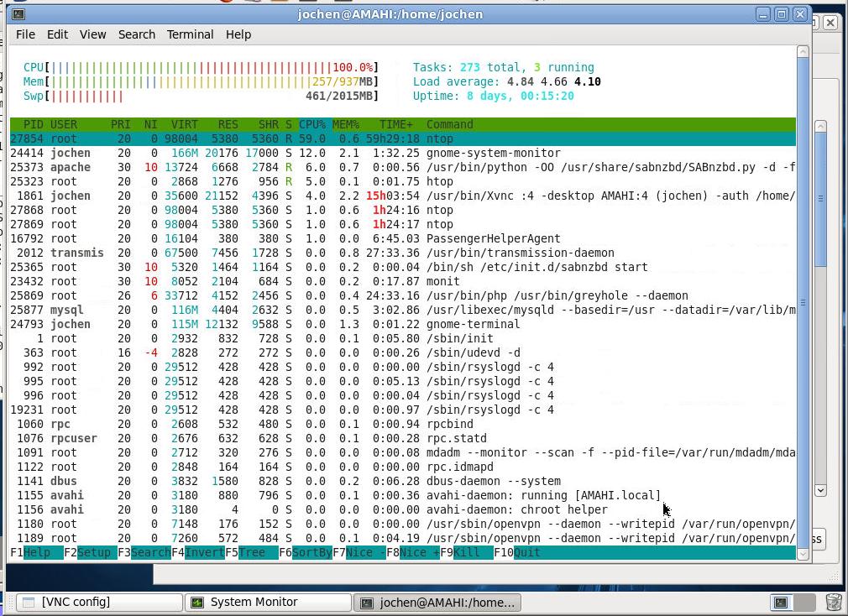Click F1 Help in htop footer
The image size is (848, 616).
tap(36, 553)
